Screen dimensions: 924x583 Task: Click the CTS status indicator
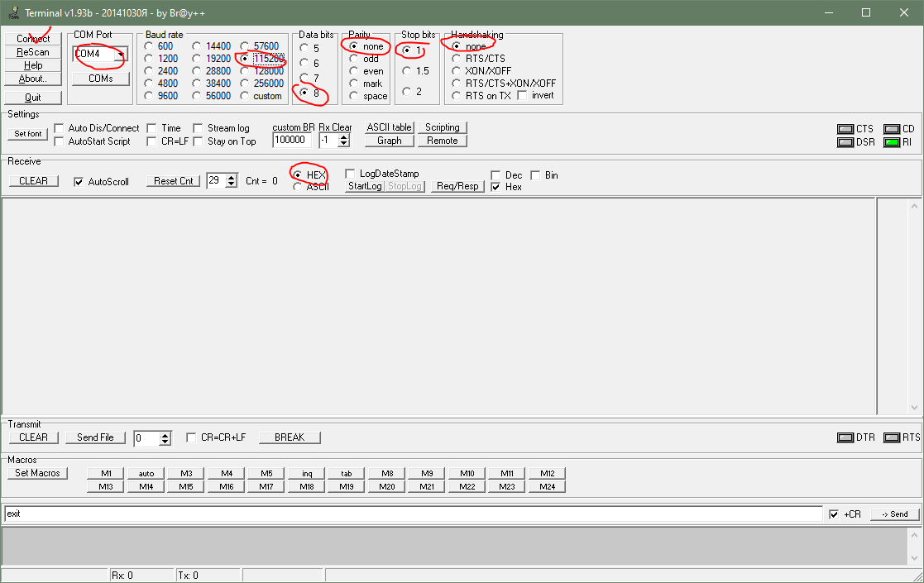click(845, 129)
